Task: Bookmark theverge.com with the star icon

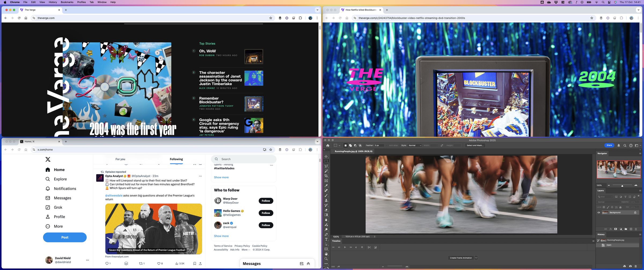Action: pyautogui.click(x=271, y=18)
